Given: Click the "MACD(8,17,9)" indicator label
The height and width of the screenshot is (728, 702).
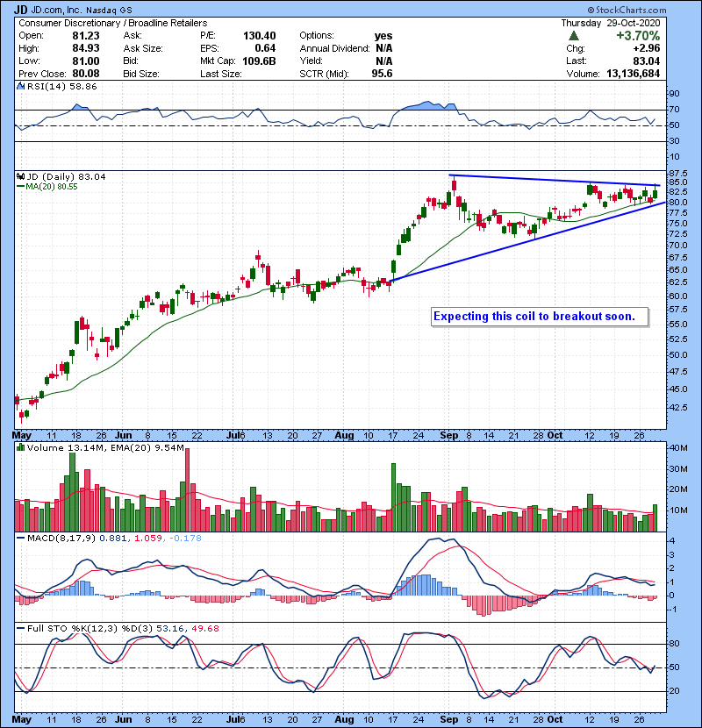Looking at the screenshot, I should (61, 539).
